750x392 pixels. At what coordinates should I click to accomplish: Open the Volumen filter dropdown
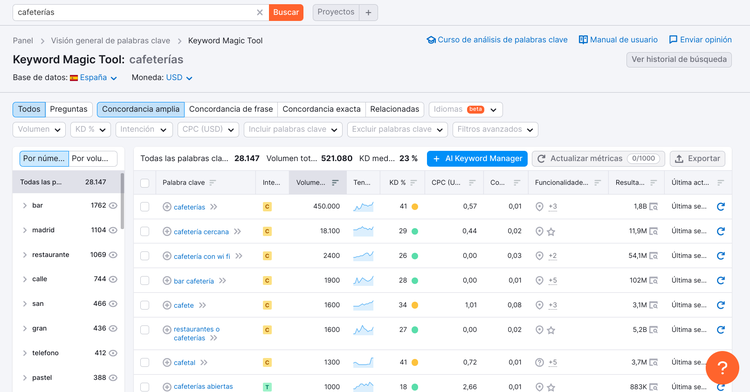click(x=39, y=130)
